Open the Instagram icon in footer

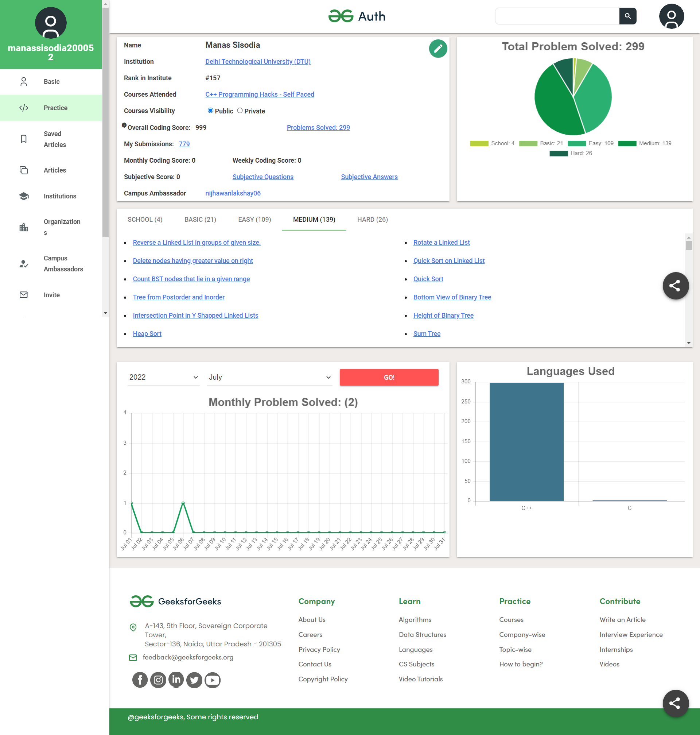click(x=158, y=680)
